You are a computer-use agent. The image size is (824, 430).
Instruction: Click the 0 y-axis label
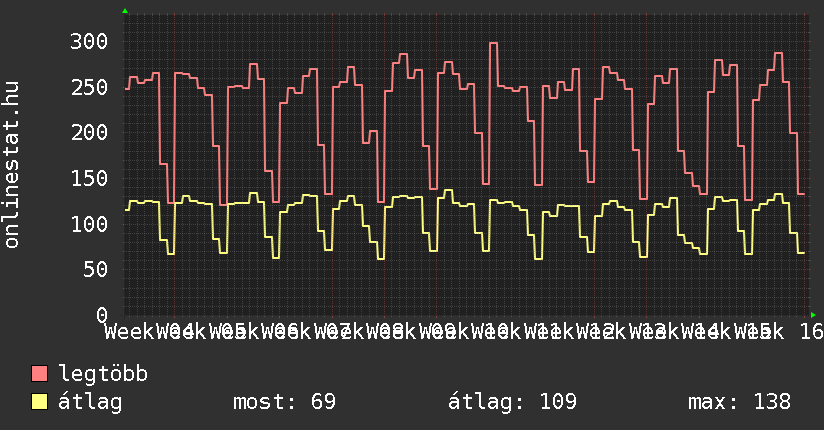[101, 314]
